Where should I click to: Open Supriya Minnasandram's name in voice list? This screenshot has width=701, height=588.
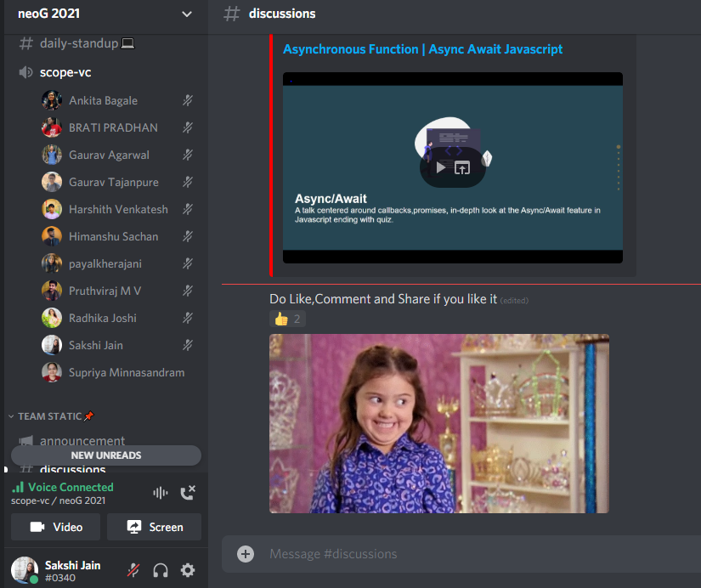[127, 372]
